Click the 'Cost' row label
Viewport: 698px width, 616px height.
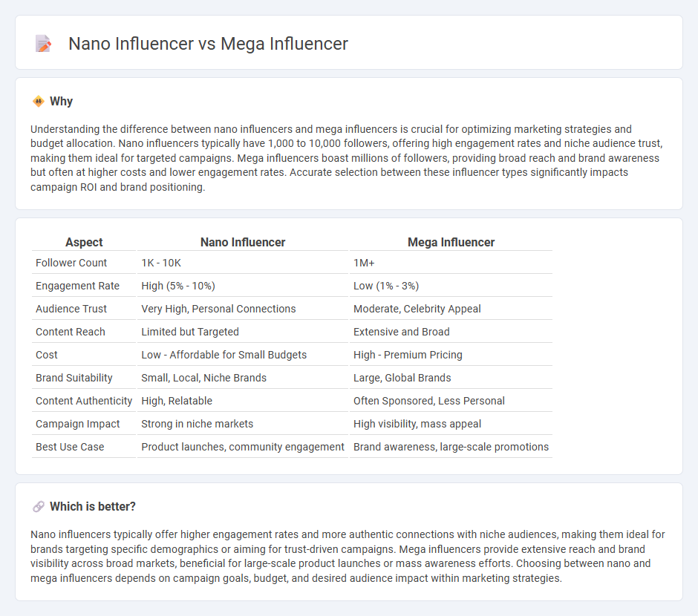click(47, 355)
